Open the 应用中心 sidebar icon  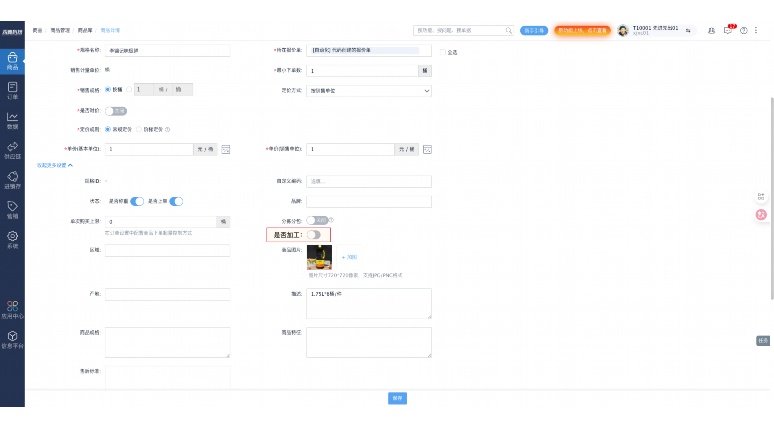click(12, 310)
